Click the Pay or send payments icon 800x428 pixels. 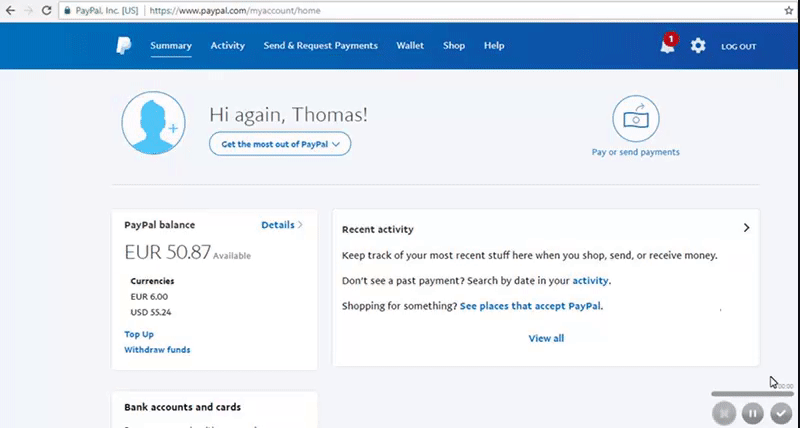pos(636,118)
